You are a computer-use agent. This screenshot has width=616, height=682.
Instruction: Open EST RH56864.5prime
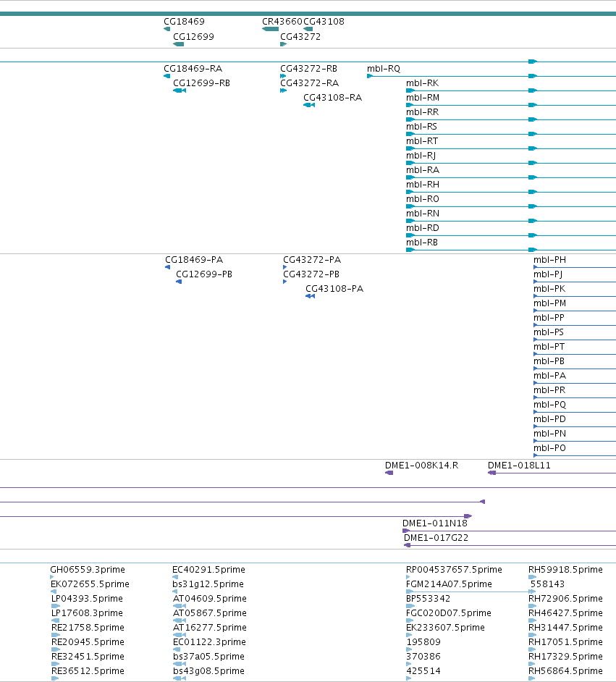point(565,670)
